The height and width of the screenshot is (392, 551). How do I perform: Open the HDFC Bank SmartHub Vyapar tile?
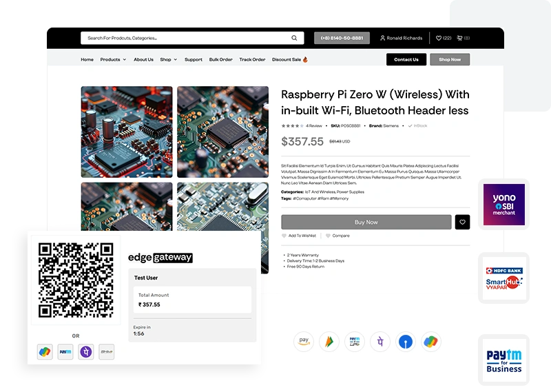[504, 278]
